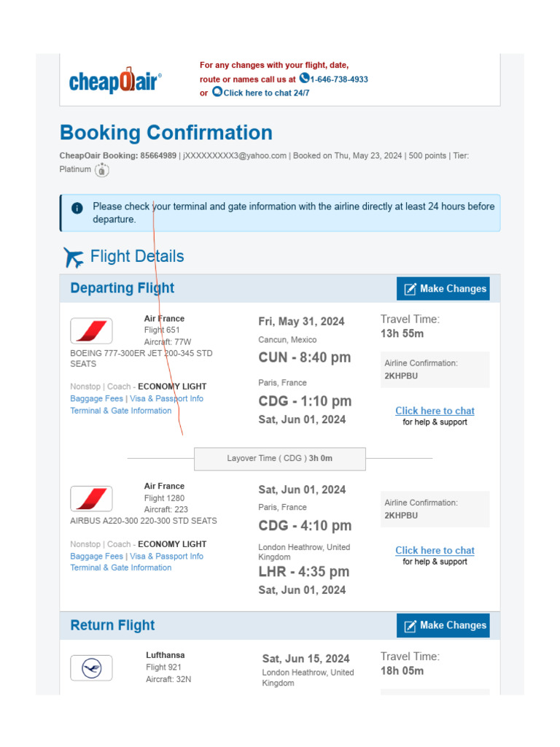Screen dimensions: 560x747
Task: Click the Air France logo for Flight 1280
Action: (91, 498)
